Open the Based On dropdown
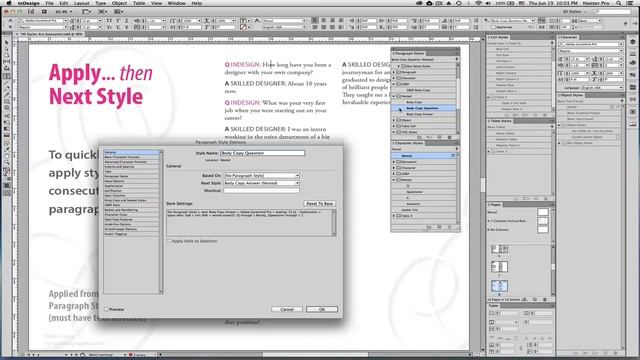Viewport: 640px width, 360px height. 262,176
